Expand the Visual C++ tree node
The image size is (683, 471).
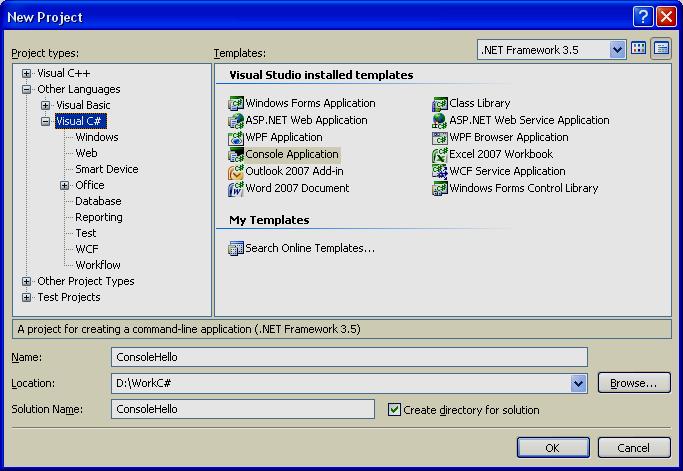click(x=27, y=73)
